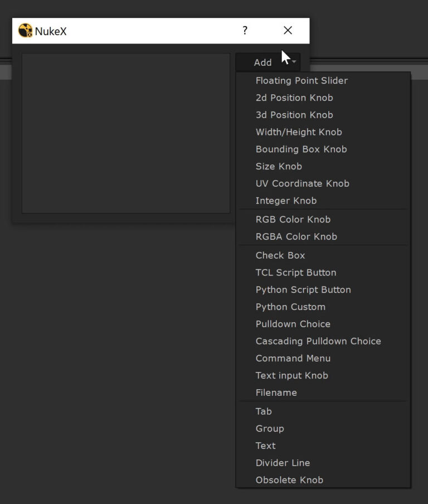Click the empty knob list area
428x504 pixels.
(125, 133)
